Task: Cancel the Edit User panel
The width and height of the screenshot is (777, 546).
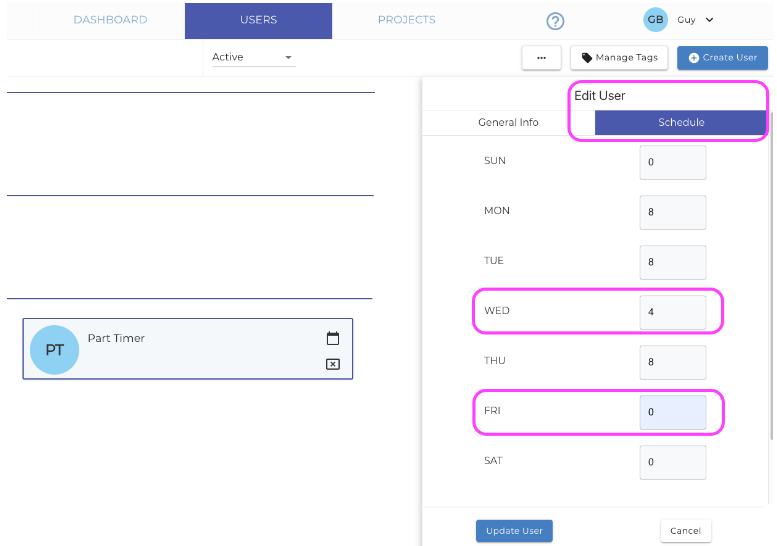Action: click(685, 531)
